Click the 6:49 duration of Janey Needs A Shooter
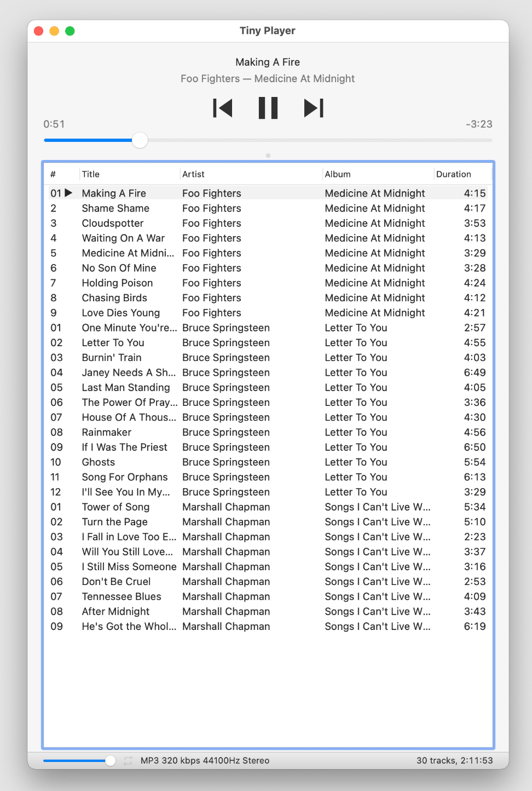 475,372
